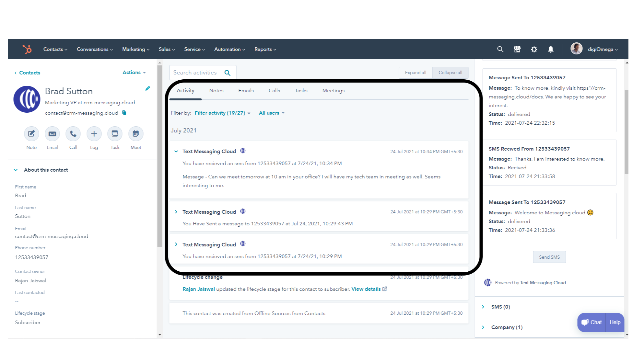Select the Email icon under the contact
The width and height of the screenshot is (644, 362).
[x=52, y=133]
